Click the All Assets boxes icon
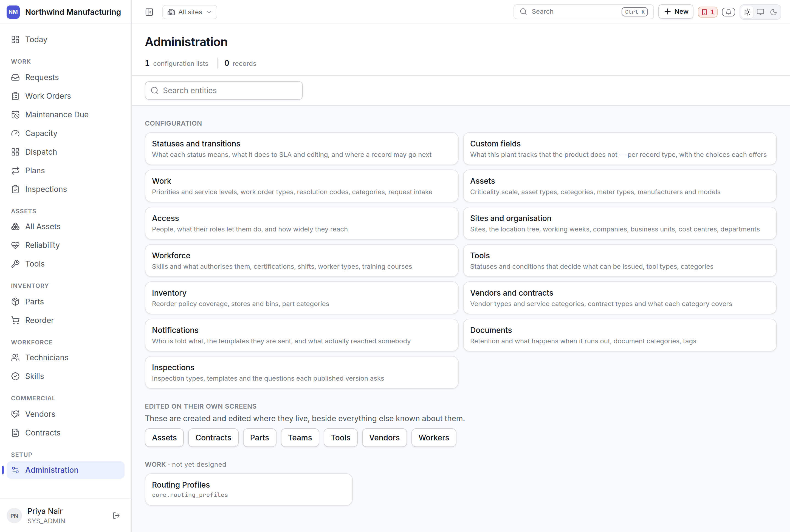Screen dimensions: 790x532 15,227
